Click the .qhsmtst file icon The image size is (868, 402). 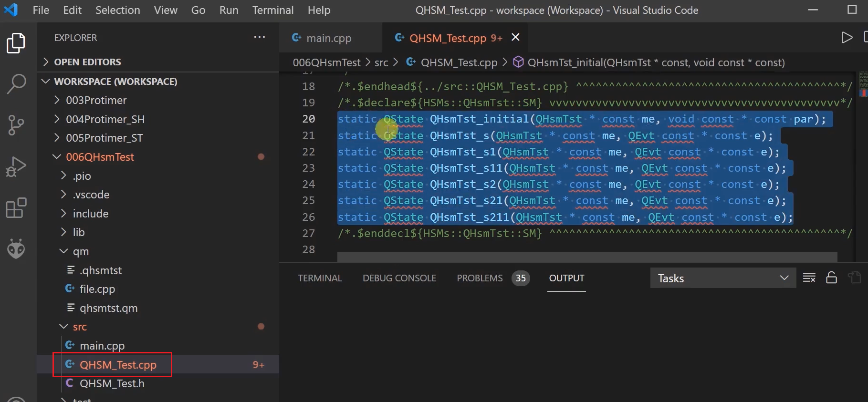71,270
